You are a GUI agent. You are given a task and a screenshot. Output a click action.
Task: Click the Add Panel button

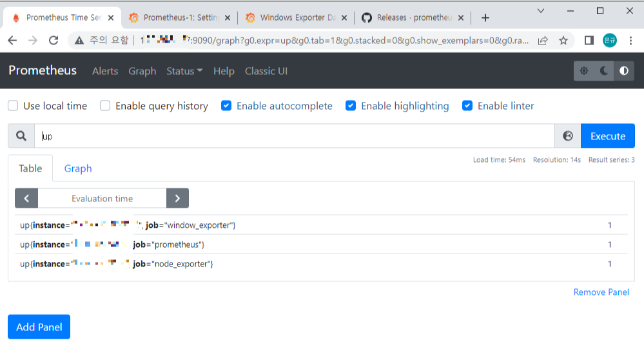[x=39, y=326]
